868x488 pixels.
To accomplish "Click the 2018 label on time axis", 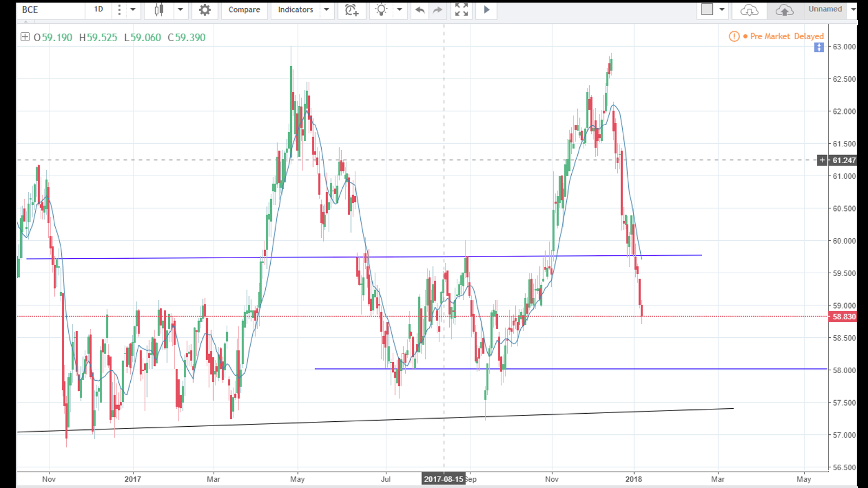I will (x=634, y=479).
